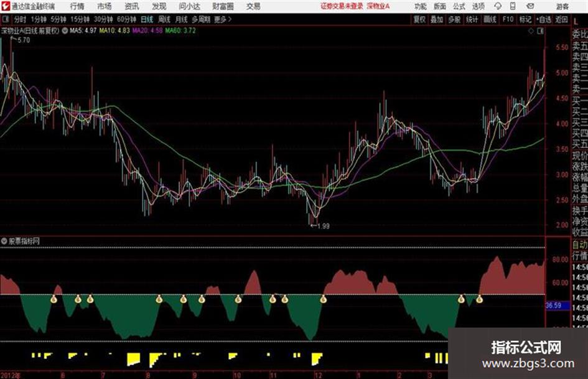The height and width of the screenshot is (379, 588).
Task: Open the 公式 menu
Action: 459,6
